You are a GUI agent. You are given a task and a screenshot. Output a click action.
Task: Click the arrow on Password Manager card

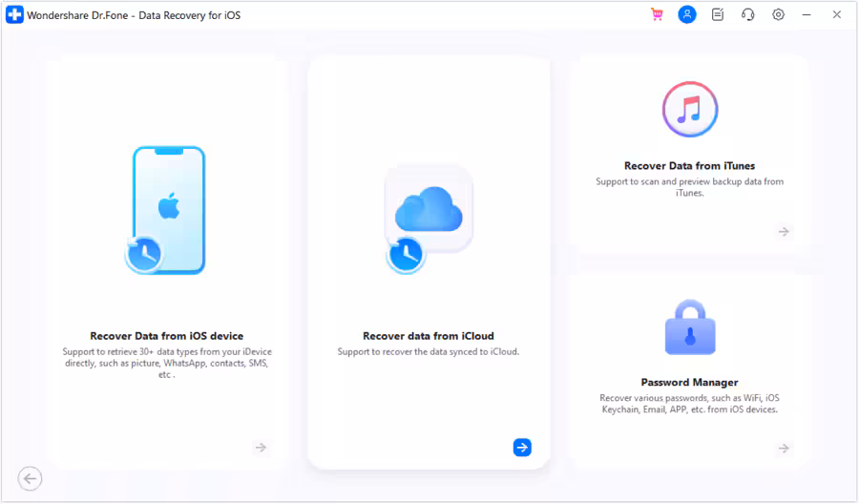[784, 448]
